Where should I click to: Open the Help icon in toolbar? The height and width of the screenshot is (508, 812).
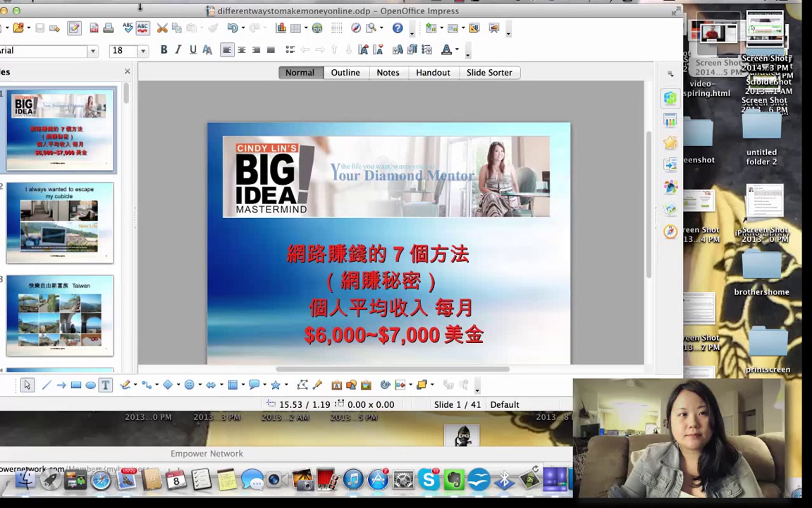coord(398,28)
